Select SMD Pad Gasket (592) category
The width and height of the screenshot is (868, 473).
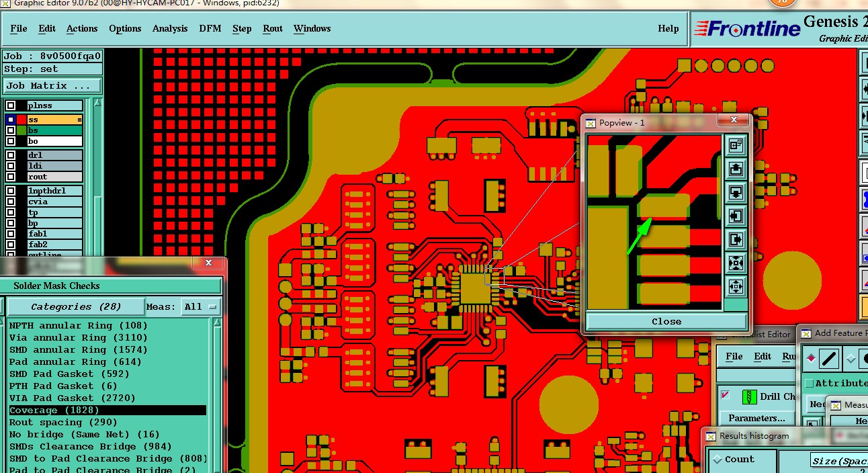(69, 374)
